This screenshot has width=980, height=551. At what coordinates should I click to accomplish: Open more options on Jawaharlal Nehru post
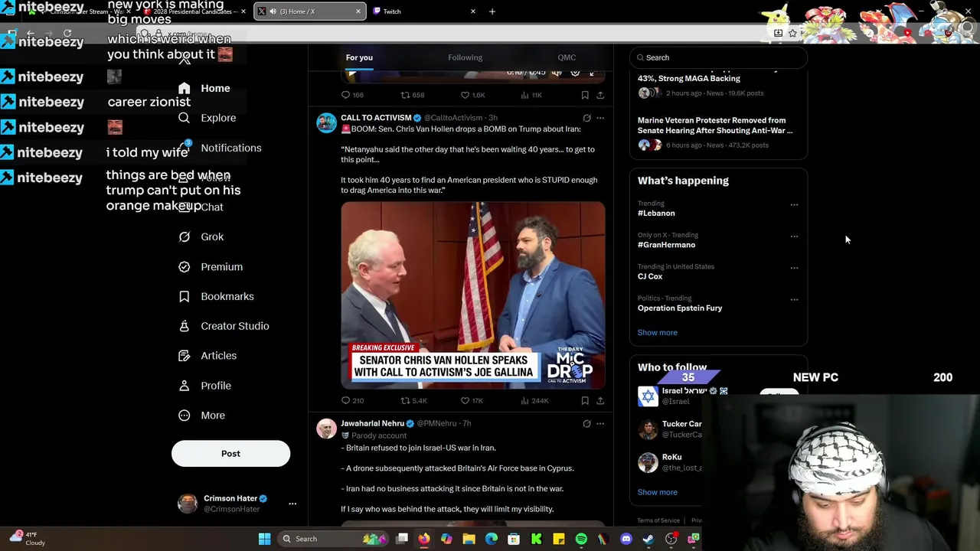[x=600, y=423]
